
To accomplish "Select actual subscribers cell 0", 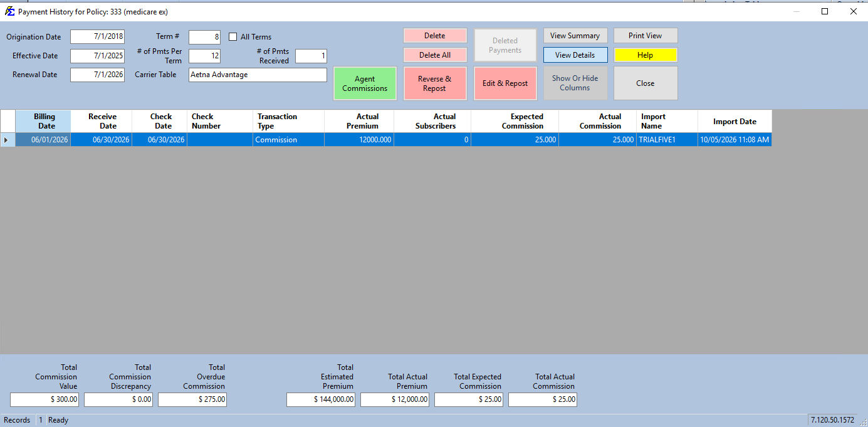I will coord(432,140).
